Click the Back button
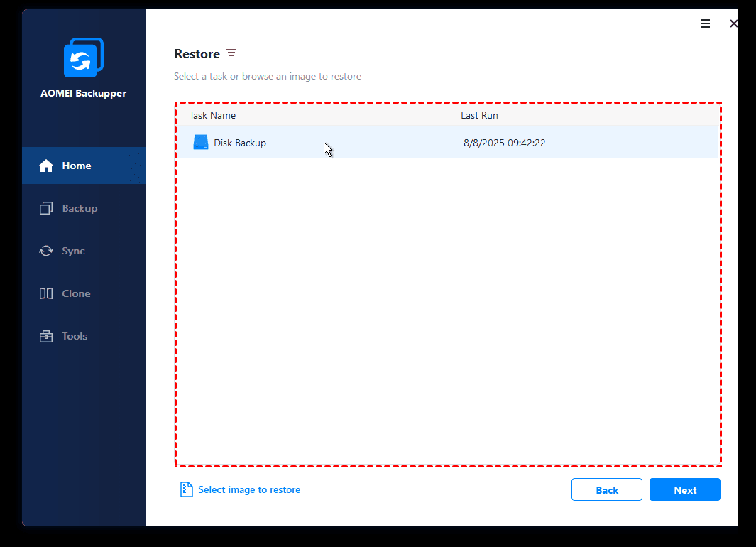Image resolution: width=756 pixels, height=547 pixels. point(606,489)
